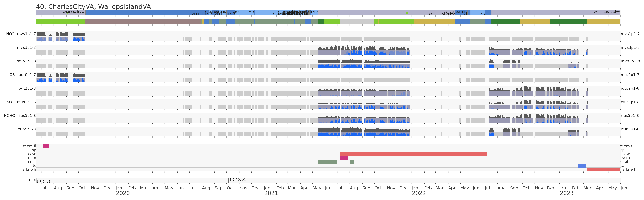Click the left SO2 rsus1p1-8 label
Image resolution: width=644 pixels, height=200 pixels.
(x=21, y=102)
